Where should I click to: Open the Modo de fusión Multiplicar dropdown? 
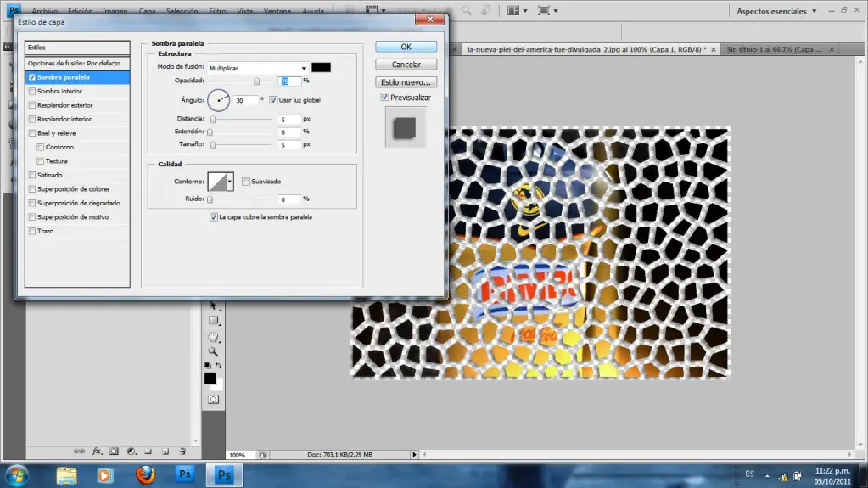tap(258, 68)
